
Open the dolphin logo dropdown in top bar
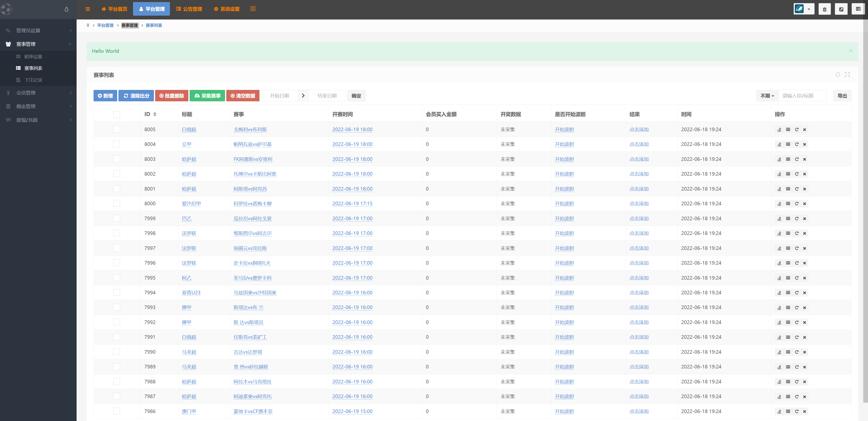coord(804,9)
